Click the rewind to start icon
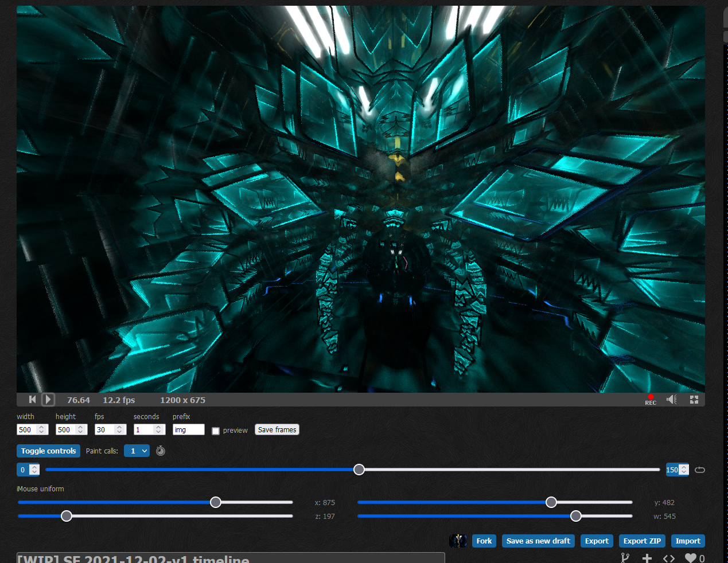This screenshot has height=563, width=728. click(x=32, y=400)
